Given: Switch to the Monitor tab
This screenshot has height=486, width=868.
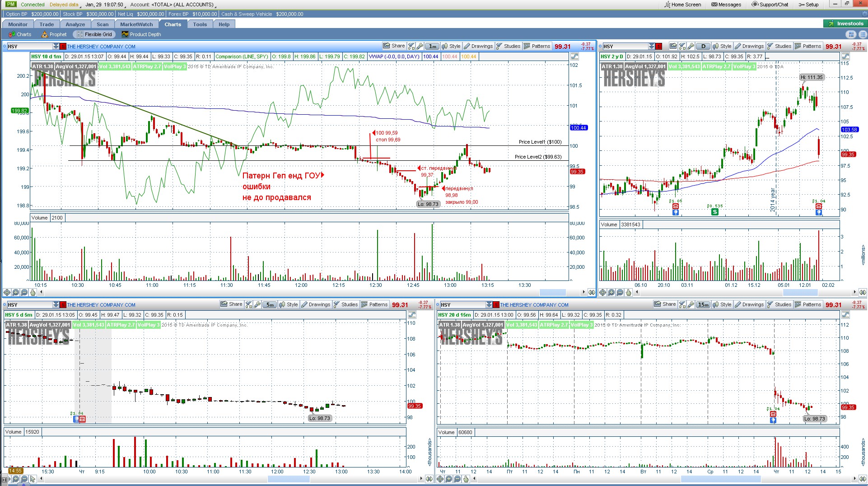Looking at the screenshot, I should pyautogui.click(x=18, y=24).
